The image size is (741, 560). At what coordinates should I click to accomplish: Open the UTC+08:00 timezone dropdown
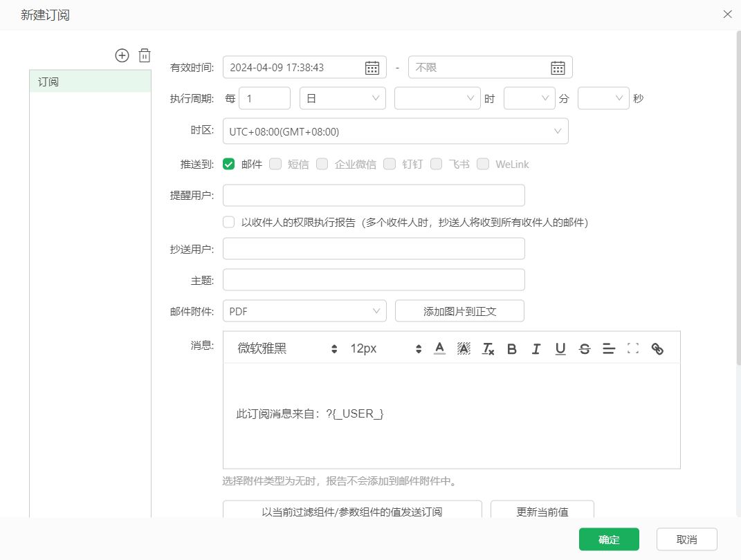[396, 131]
